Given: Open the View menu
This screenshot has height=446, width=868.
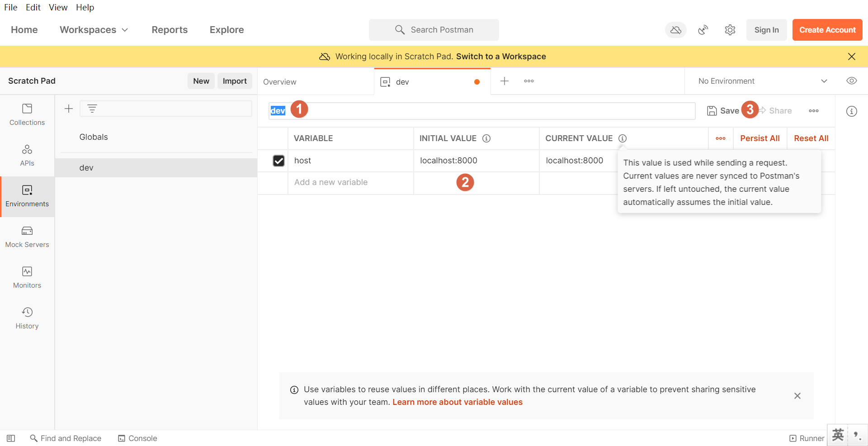Looking at the screenshot, I should (x=58, y=7).
